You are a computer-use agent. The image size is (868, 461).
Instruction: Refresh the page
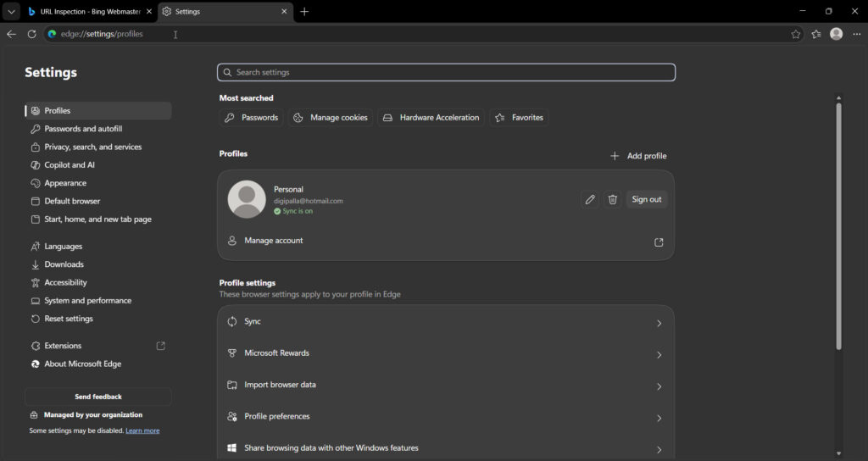tap(32, 34)
